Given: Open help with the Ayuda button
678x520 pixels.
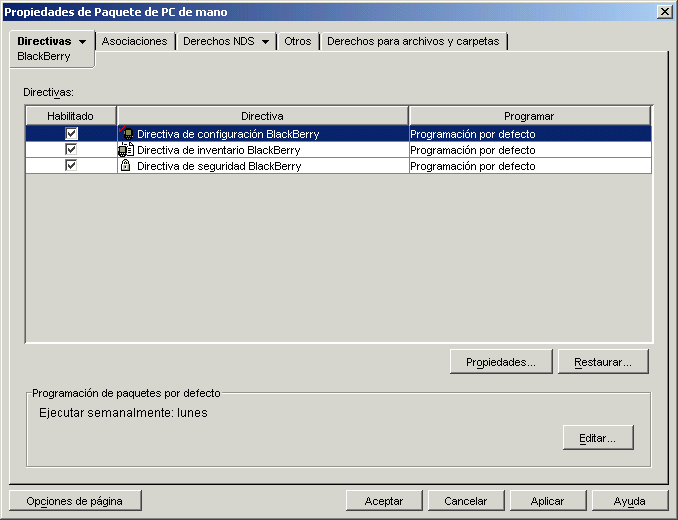Looking at the screenshot, I should tap(630, 501).
